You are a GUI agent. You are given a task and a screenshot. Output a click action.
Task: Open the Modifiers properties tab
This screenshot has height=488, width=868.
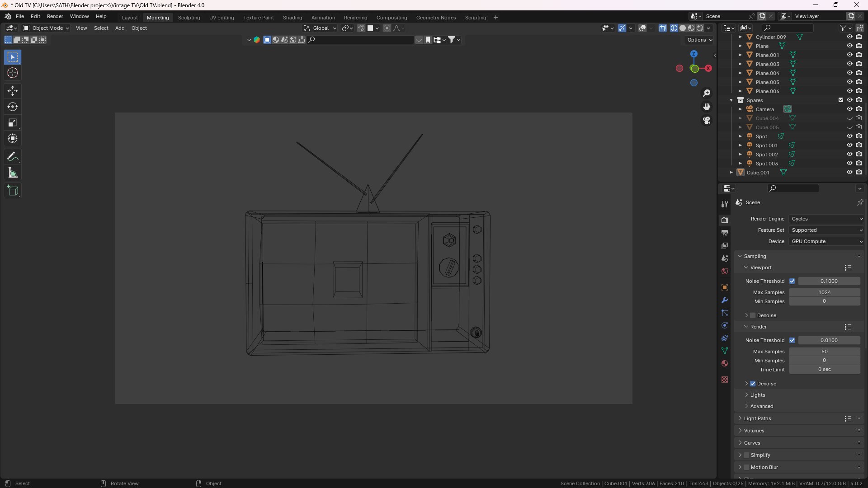pos(725,300)
